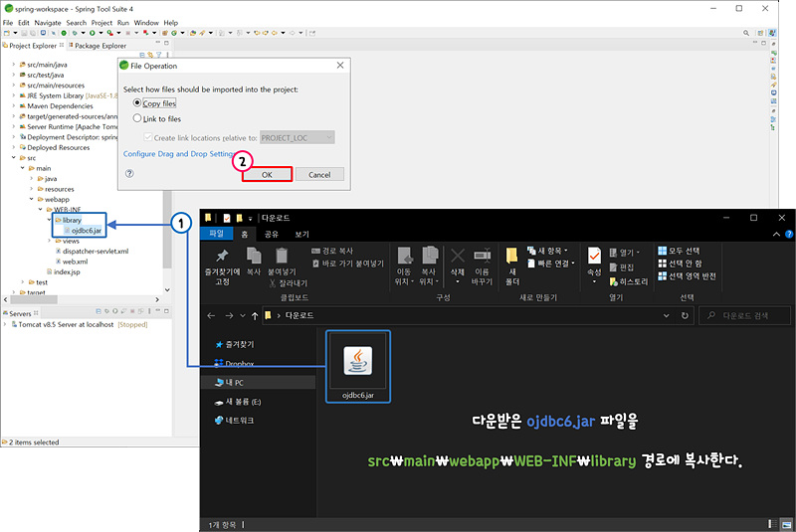The image size is (796, 532).
Task: Expand the src/main/java node
Action: pyautogui.click(x=14, y=65)
